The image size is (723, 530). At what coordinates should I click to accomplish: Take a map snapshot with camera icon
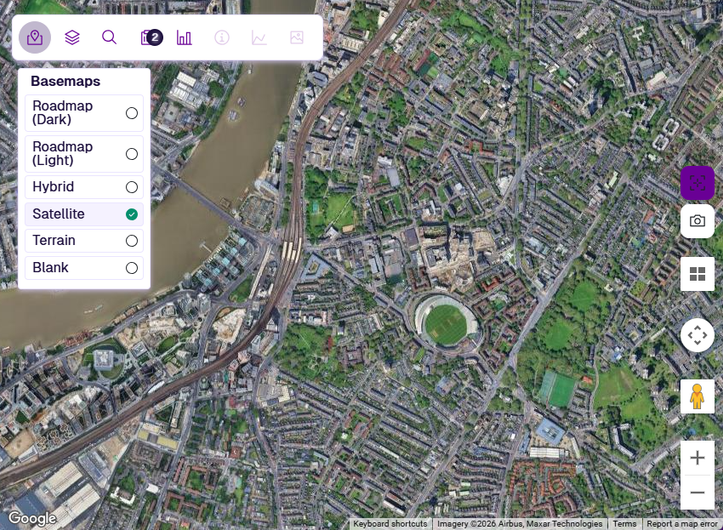697,221
